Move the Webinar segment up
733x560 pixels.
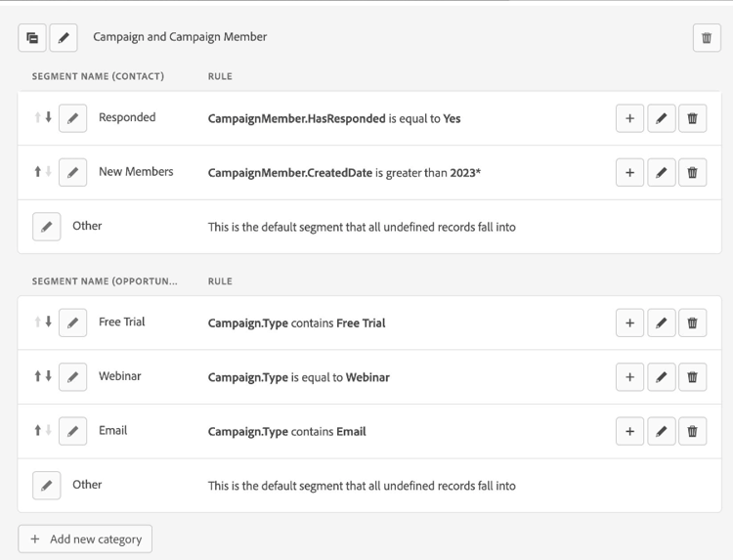point(38,375)
